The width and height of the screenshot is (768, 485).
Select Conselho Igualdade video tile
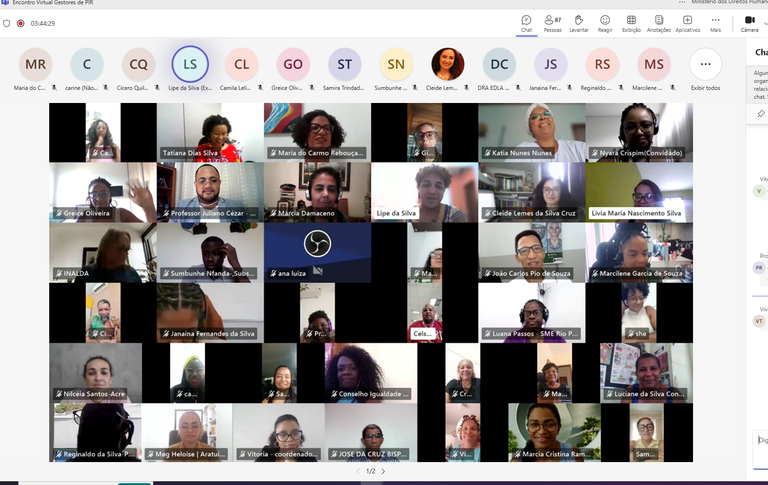[371, 373]
